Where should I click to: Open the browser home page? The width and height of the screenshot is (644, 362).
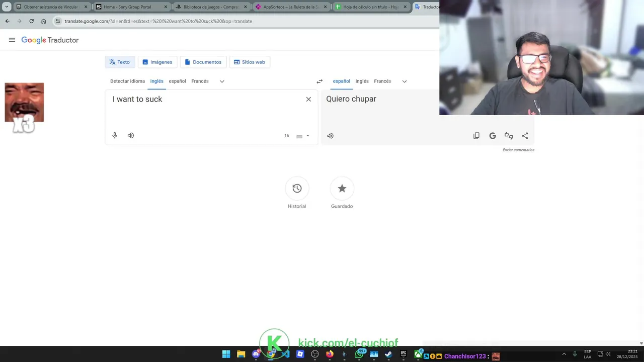coord(43,21)
